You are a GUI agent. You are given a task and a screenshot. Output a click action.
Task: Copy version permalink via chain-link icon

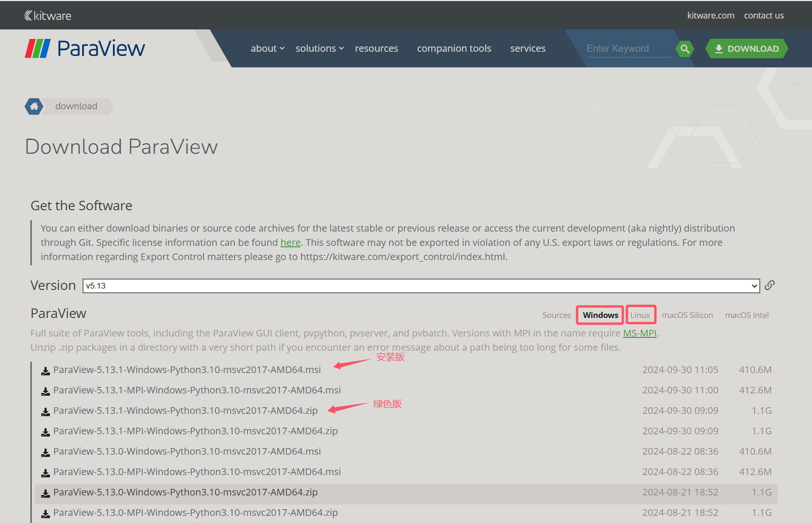(770, 285)
